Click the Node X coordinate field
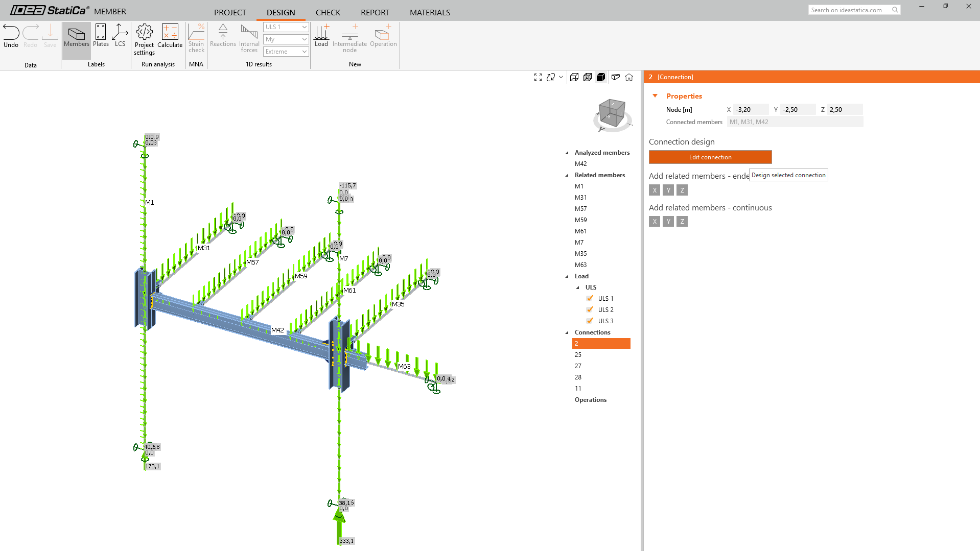980x551 pixels. (751, 110)
